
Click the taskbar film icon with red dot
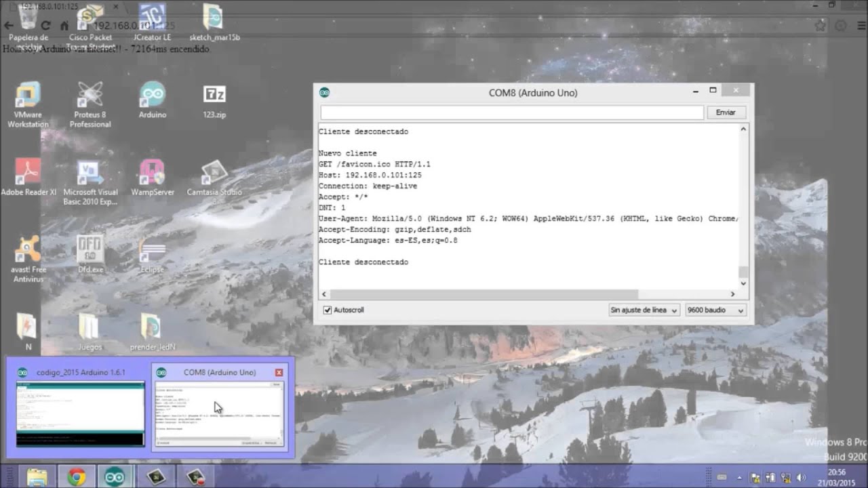(x=195, y=477)
